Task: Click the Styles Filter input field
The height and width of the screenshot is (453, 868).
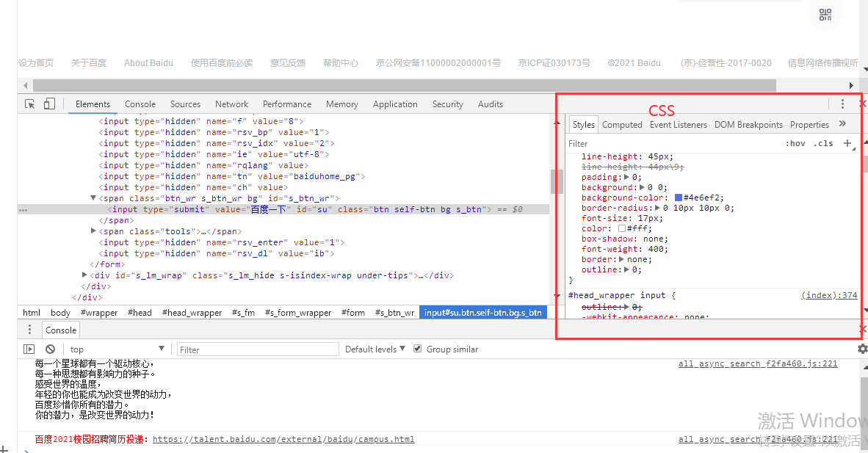Action: (673, 143)
